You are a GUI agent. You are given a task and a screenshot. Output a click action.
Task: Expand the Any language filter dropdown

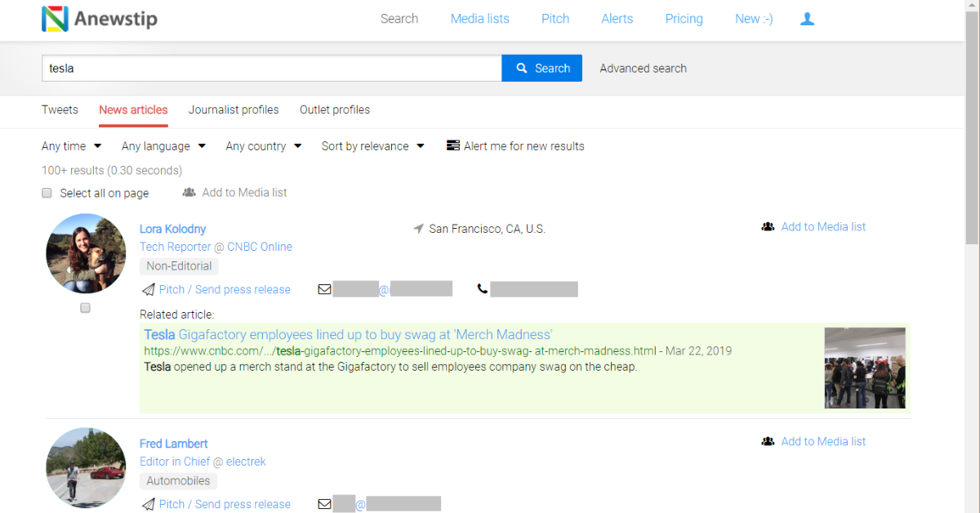pos(163,146)
